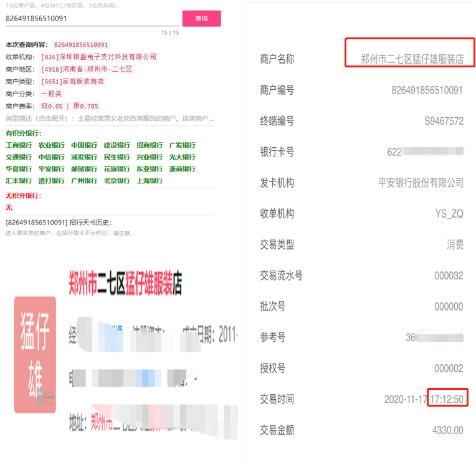Click 渣打银行 in points bank list
Image resolution: width=476 pixels, height=464 pixels.
pyautogui.click(x=51, y=181)
